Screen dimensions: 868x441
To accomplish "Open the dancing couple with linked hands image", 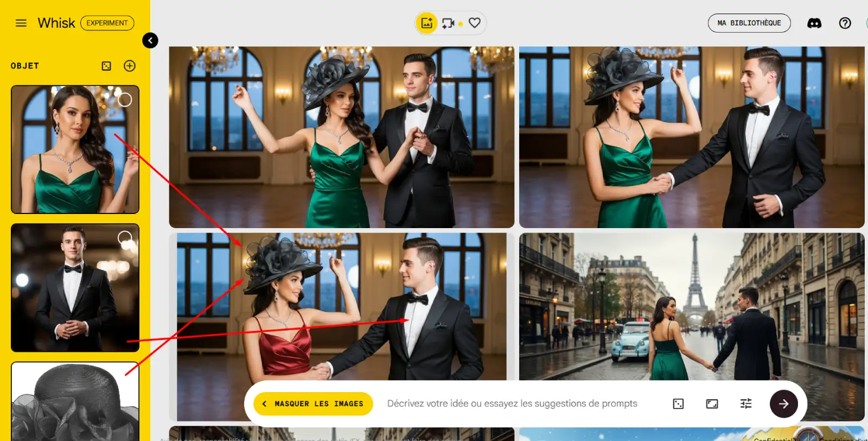I will pos(342,137).
